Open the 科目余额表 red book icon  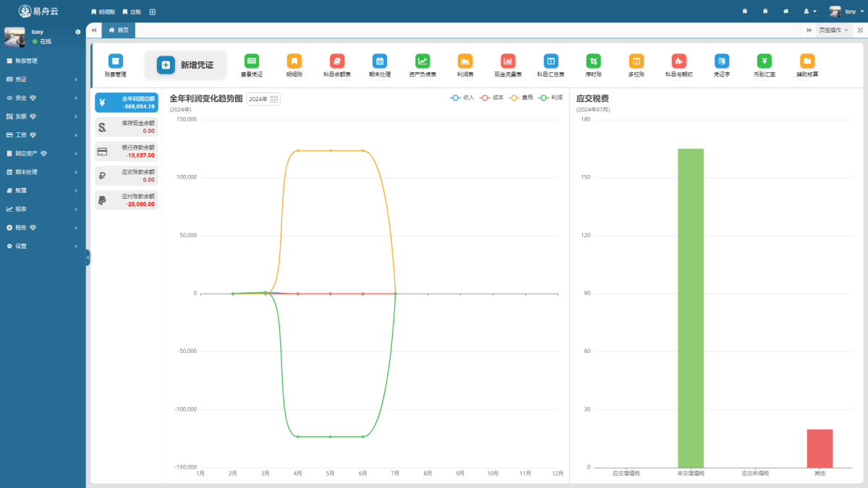337,61
